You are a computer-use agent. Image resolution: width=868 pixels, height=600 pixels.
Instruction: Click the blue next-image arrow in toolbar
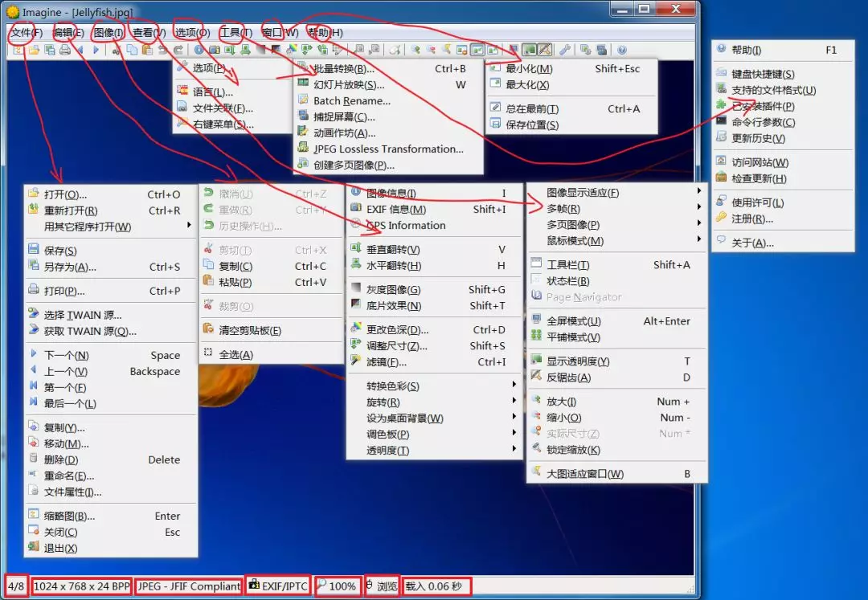click(96, 51)
